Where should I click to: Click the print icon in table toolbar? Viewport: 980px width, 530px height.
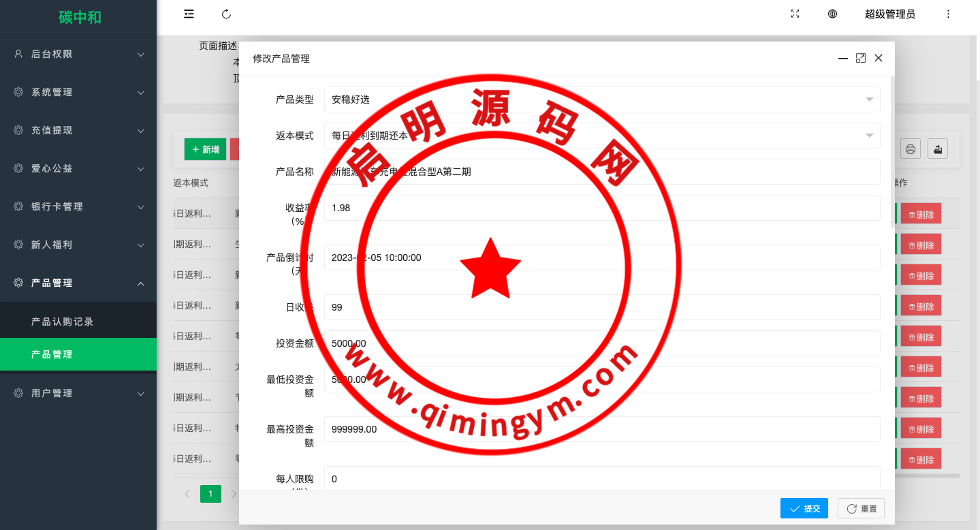coord(911,149)
